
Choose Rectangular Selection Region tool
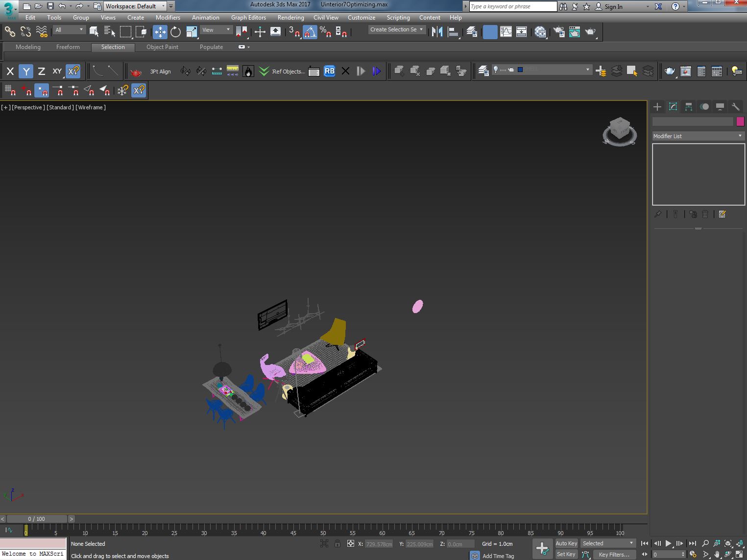pos(126,32)
